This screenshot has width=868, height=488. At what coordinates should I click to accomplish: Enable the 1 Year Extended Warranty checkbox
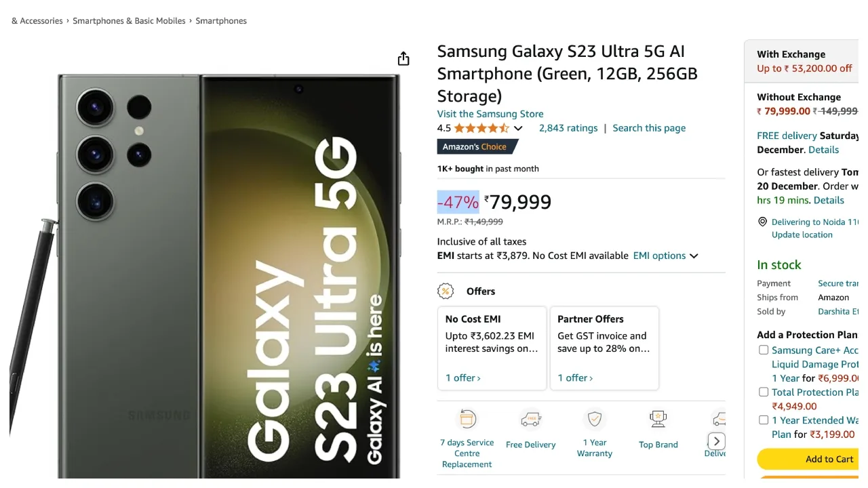point(764,420)
